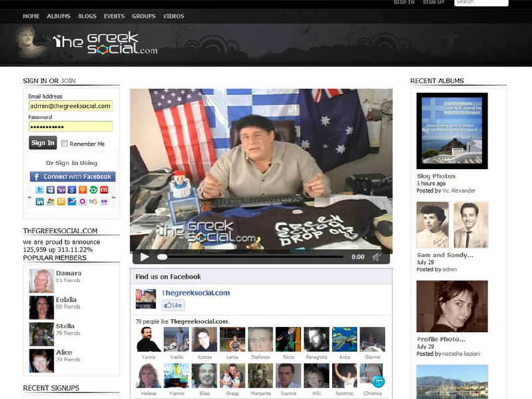Viewport: 532px width, 399px height.
Task: View the Profile Photo... album thumbnail
Action: [452, 306]
